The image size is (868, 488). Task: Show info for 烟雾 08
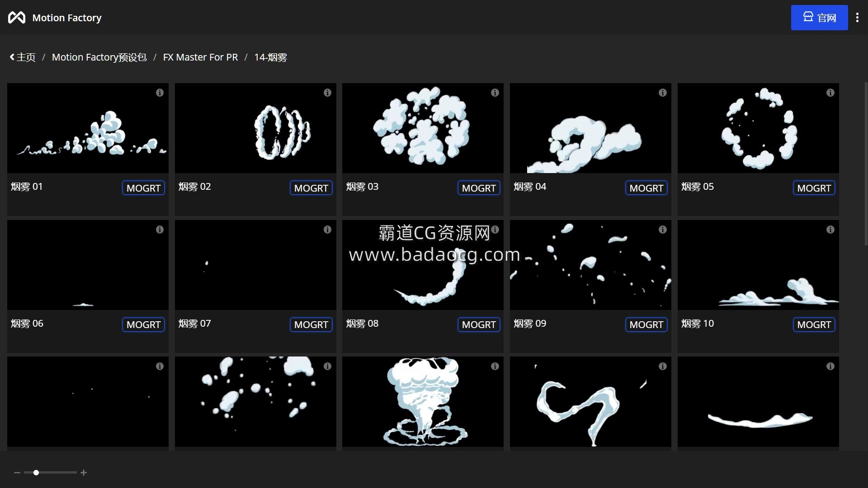(x=495, y=230)
